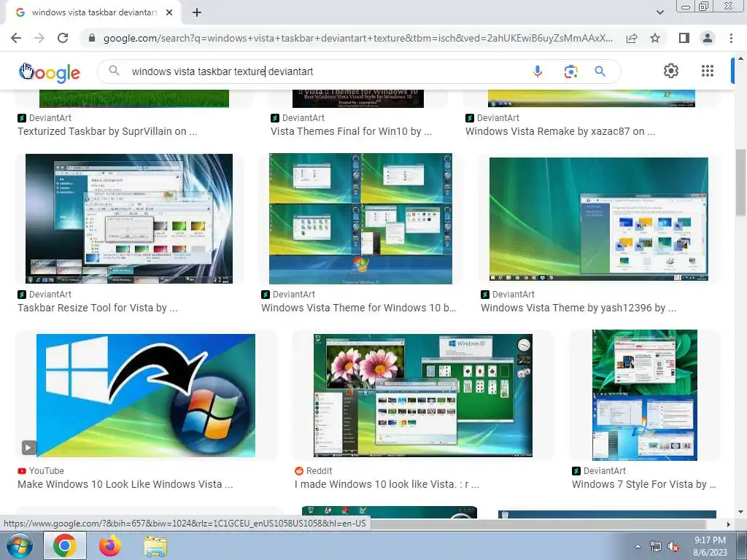The image size is (747, 560).
Task: View site information via the lock icon
Action: click(92, 38)
